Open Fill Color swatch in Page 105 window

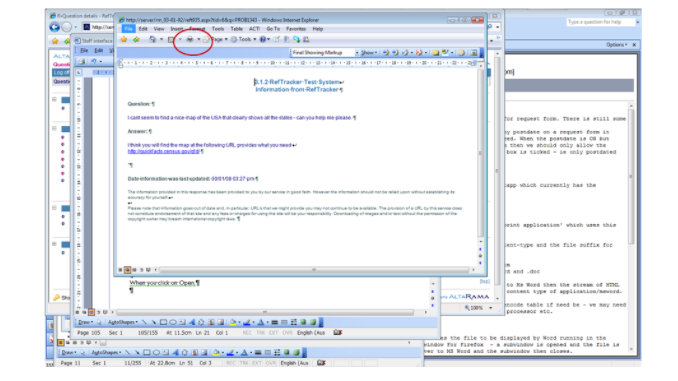[x=233, y=322]
